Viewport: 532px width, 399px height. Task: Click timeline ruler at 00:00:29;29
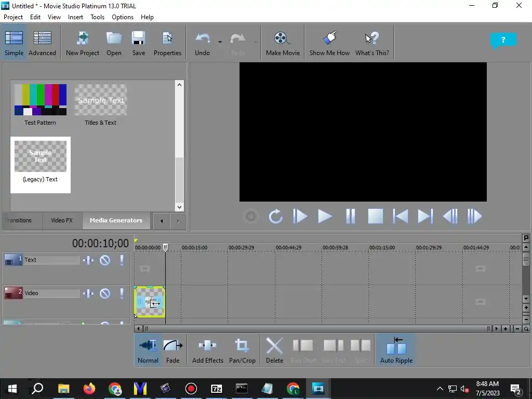click(241, 248)
